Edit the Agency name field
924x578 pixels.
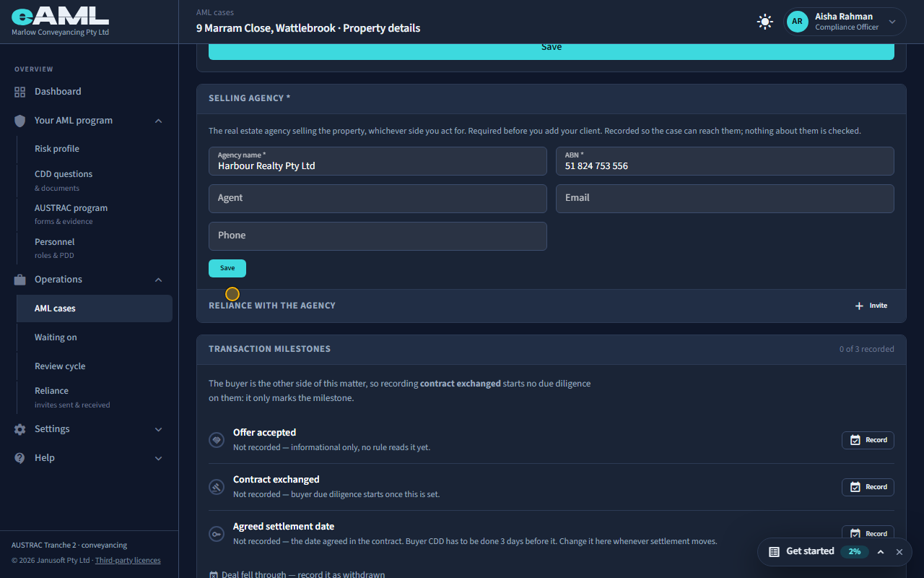[x=378, y=161]
